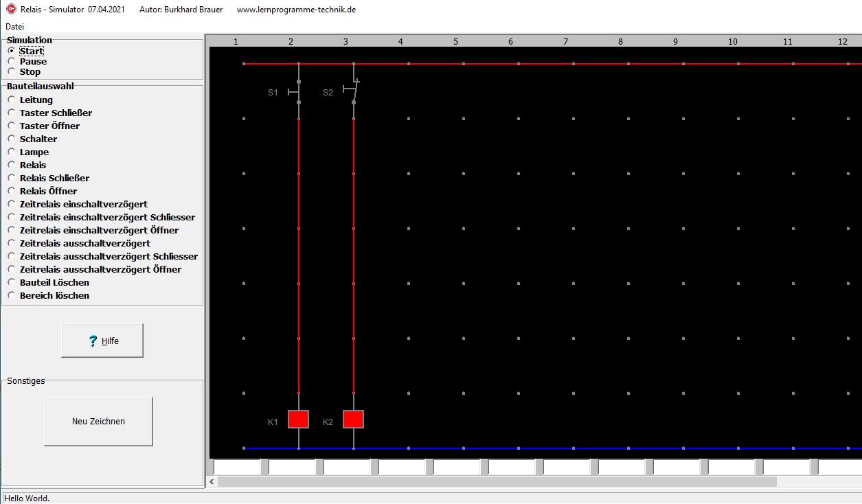862x504 pixels.
Task: Click the K1 label in the circuit
Action: click(x=273, y=422)
